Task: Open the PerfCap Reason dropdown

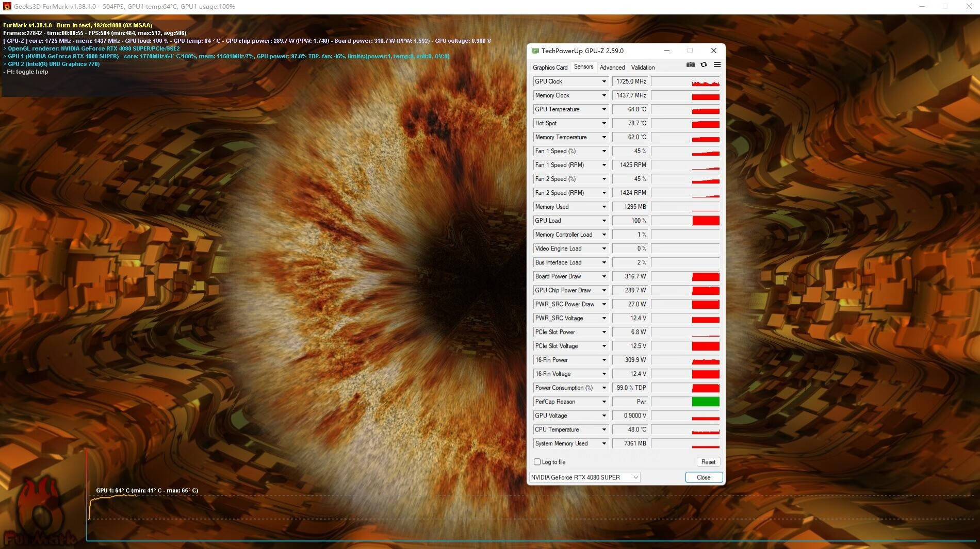Action: tap(604, 402)
